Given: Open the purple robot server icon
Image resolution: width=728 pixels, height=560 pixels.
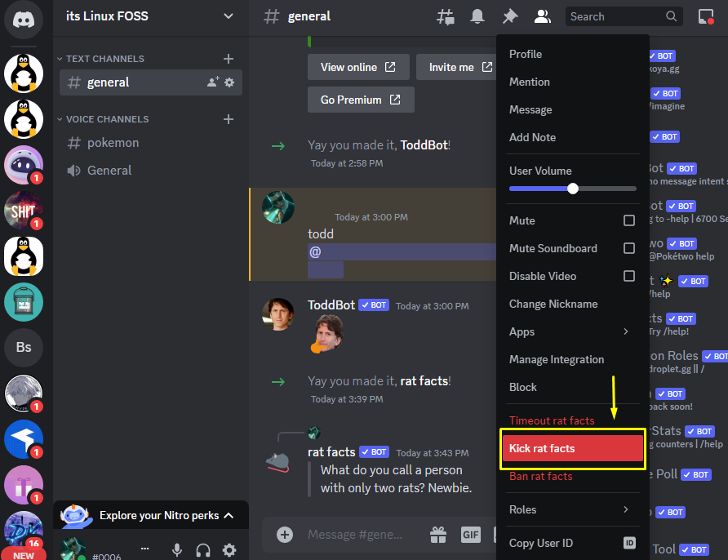Looking at the screenshot, I should [23, 164].
